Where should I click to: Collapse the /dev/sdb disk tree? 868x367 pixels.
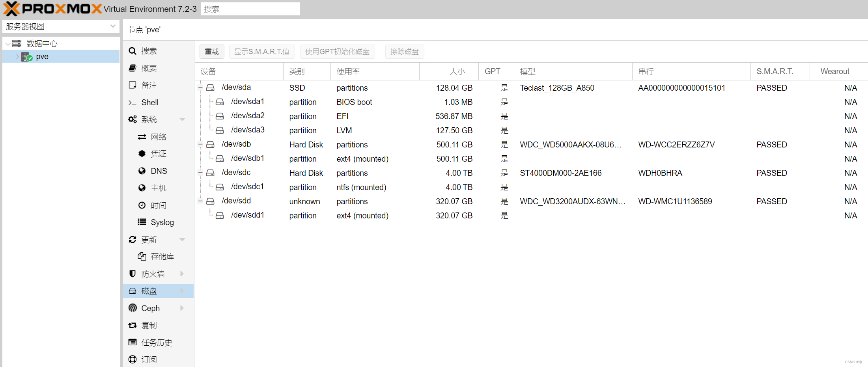pyautogui.click(x=200, y=144)
